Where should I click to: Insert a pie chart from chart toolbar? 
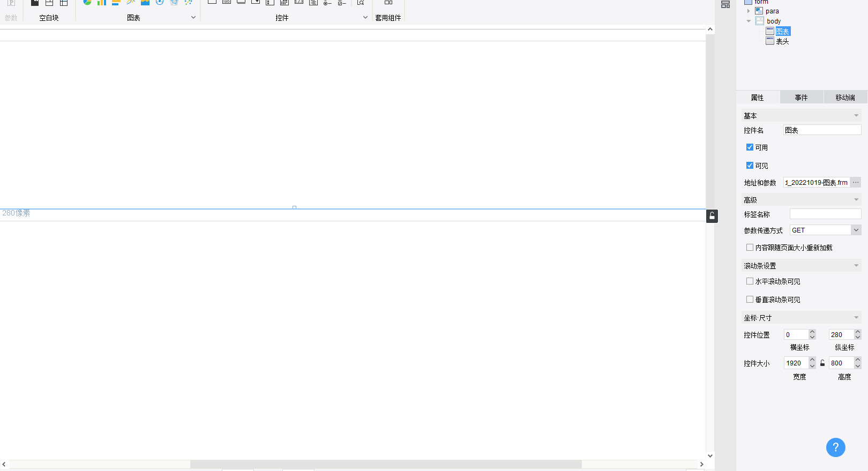click(x=87, y=2)
